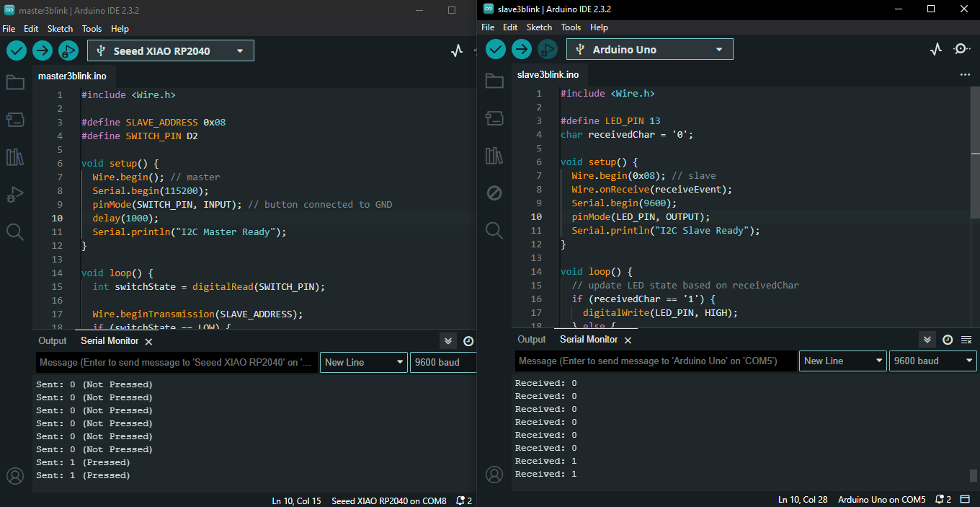Open the Sketchbook panel in master3blink window

pos(15,81)
